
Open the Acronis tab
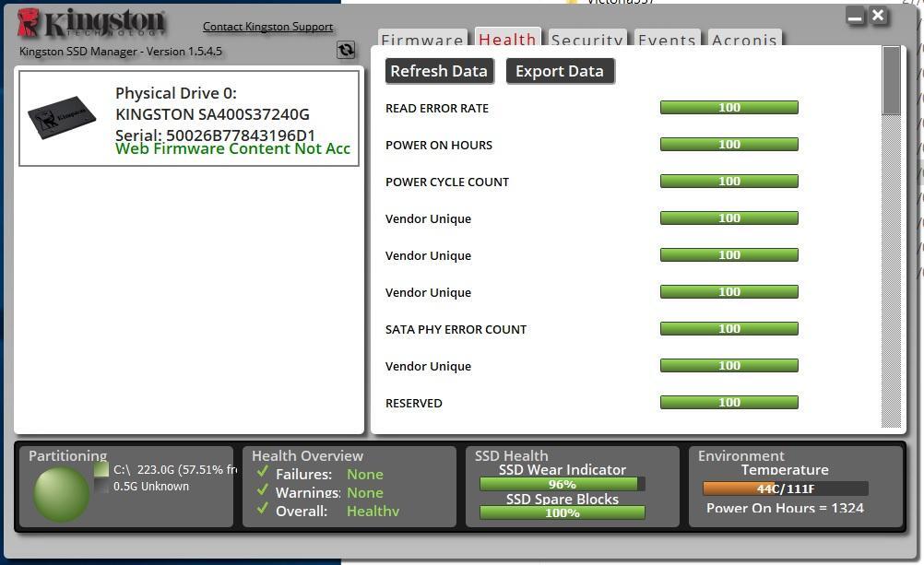point(744,39)
